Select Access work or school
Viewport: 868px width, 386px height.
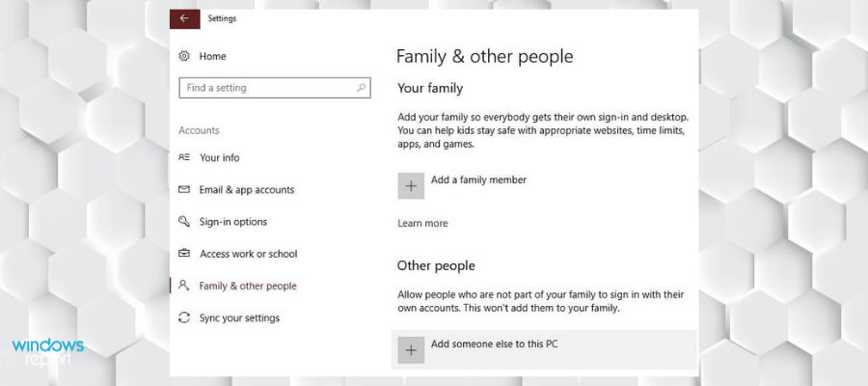click(249, 254)
